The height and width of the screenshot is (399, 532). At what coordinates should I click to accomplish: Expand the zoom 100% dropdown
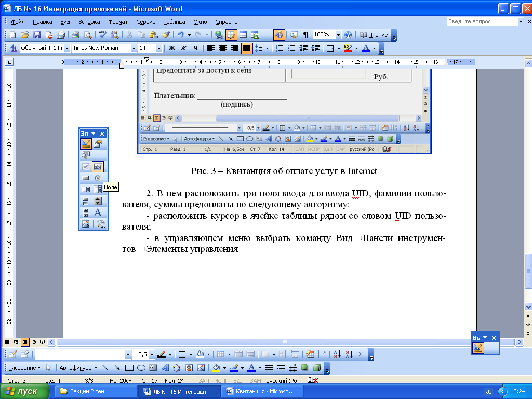(x=338, y=35)
